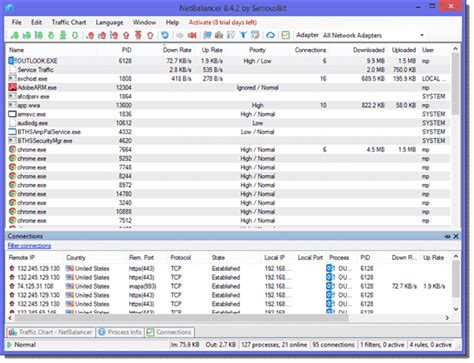Switch to the Connections bottom tab
Screen dimensions: 474x363
coord(169,332)
